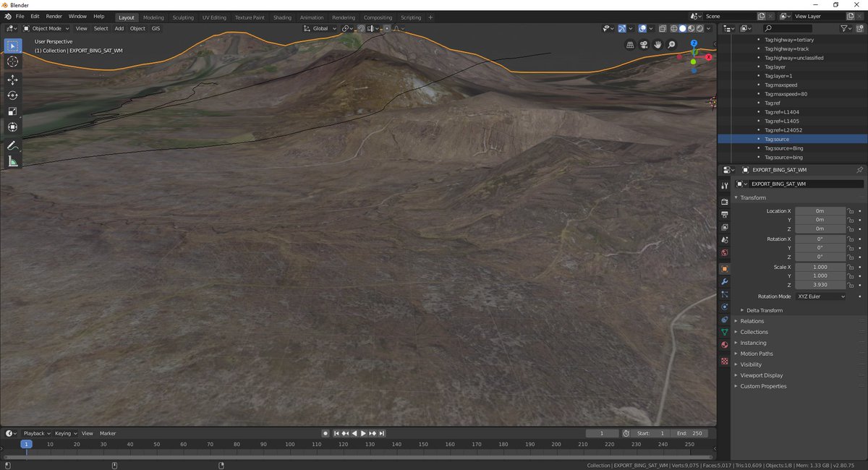Click the play animation button
Viewport: 868px width, 470px height.
click(363, 433)
